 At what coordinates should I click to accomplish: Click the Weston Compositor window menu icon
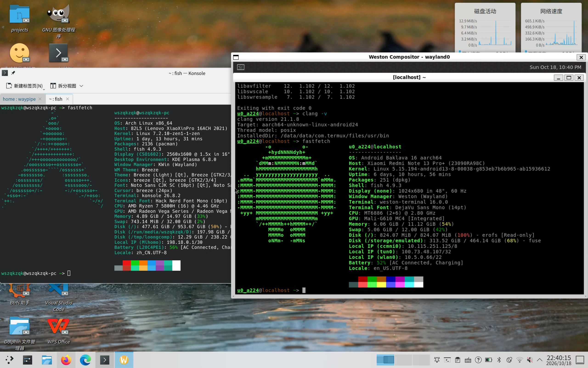tap(236, 57)
